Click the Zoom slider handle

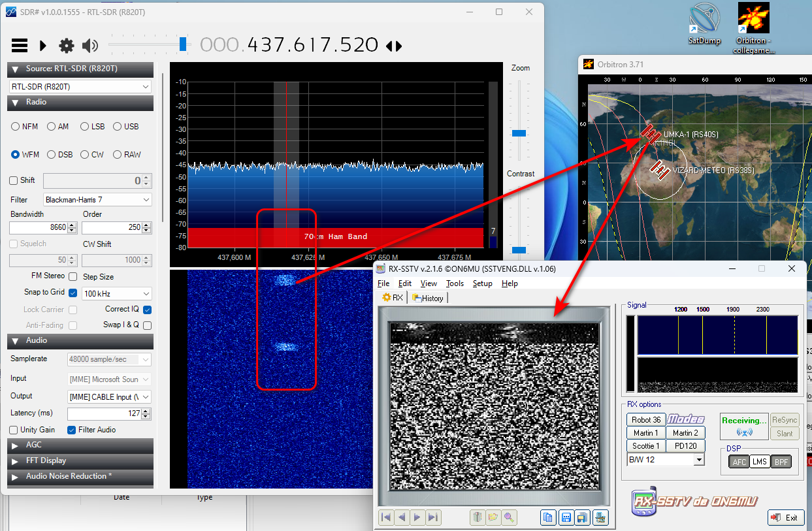point(519,133)
